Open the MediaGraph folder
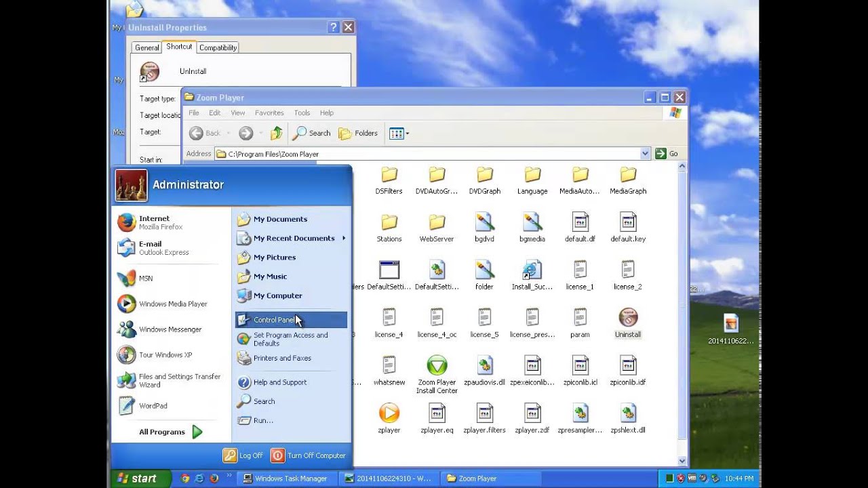This screenshot has height=488, width=868. 628,180
